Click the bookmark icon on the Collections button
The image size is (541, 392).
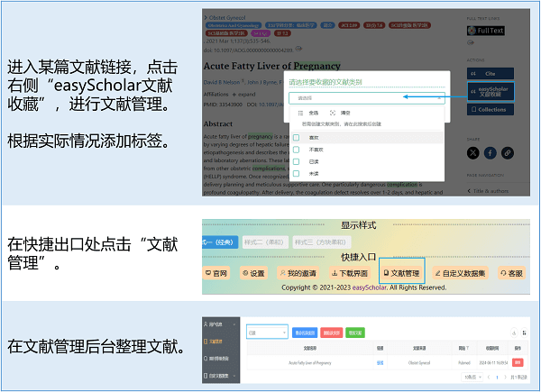click(473, 109)
